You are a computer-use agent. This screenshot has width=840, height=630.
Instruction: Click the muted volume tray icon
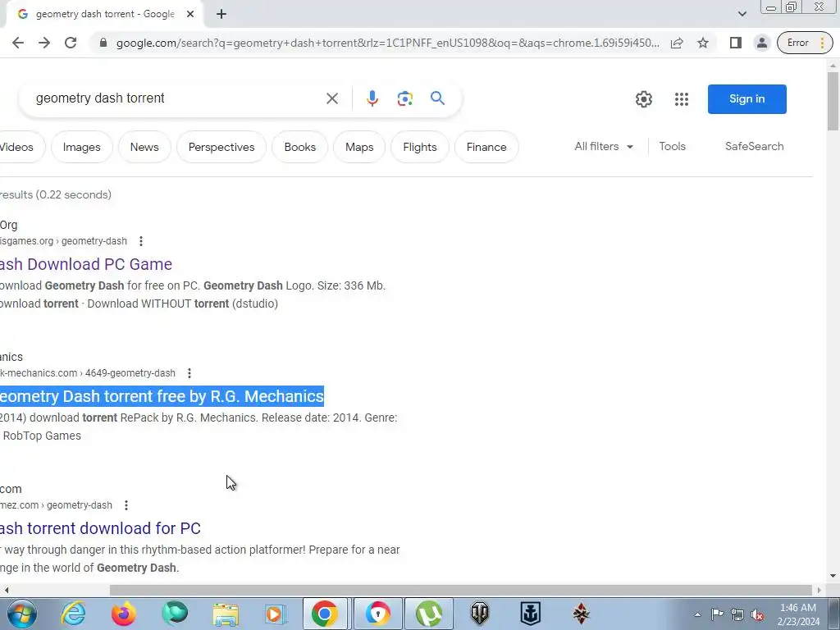[x=757, y=614]
